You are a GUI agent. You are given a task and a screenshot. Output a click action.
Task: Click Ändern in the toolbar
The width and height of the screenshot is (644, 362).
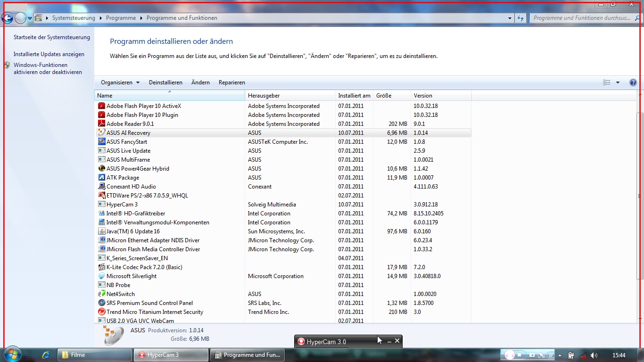click(200, 82)
